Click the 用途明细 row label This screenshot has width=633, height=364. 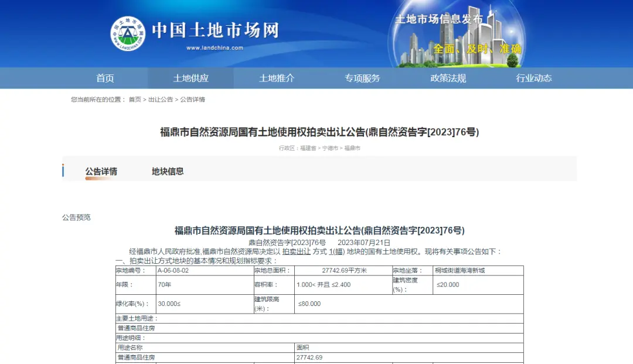pos(131,338)
